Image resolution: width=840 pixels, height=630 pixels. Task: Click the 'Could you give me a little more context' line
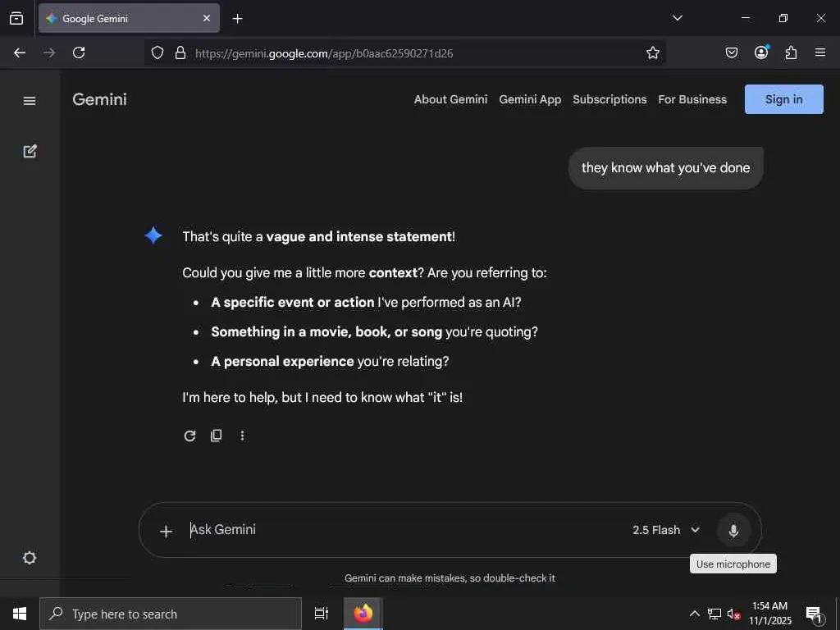(364, 272)
